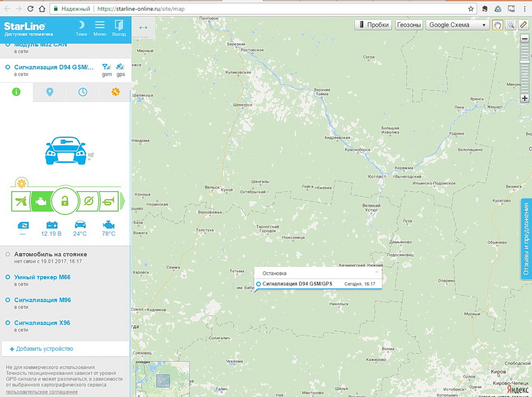Zoom in the map with the plus button
The height and width of the screenshot is (397, 532).
click(x=525, y=98)
